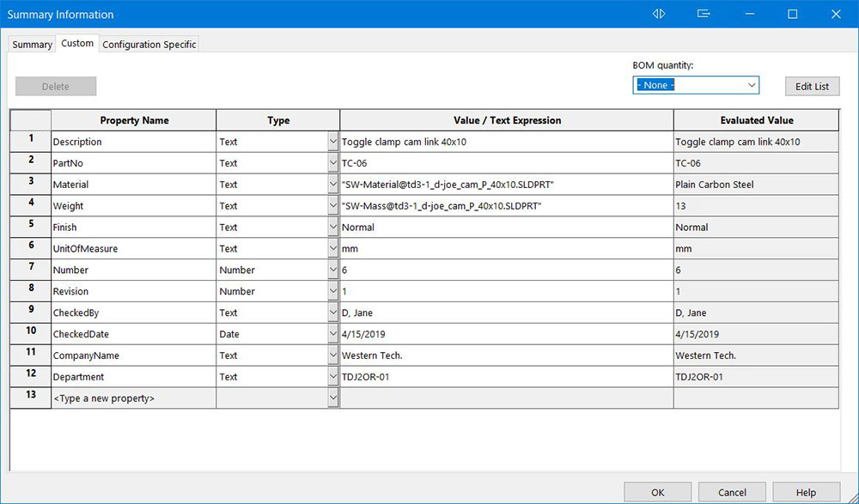This screenshot has height=504, width=859.
Task: Open Help for Summary Information
Action: click(x=806, y=492)
